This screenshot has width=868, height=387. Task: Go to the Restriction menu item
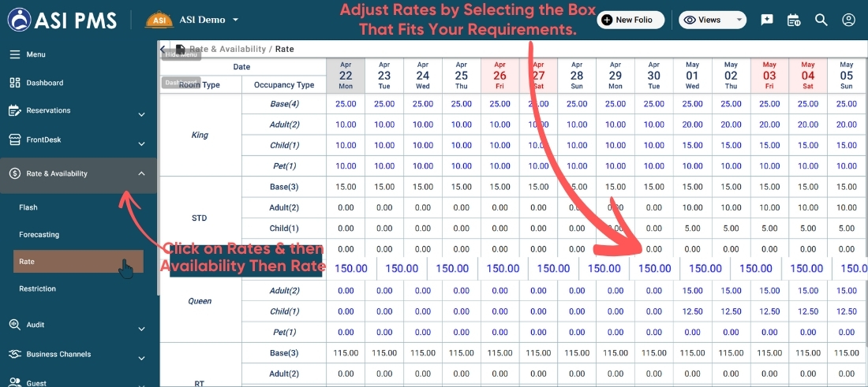tap(37, 288)
